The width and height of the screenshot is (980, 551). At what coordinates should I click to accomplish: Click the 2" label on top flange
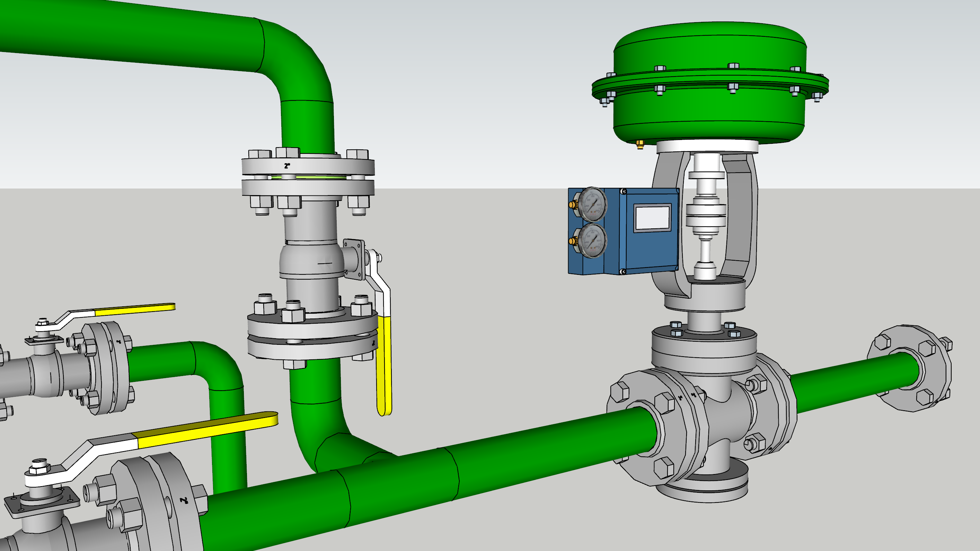287,166
